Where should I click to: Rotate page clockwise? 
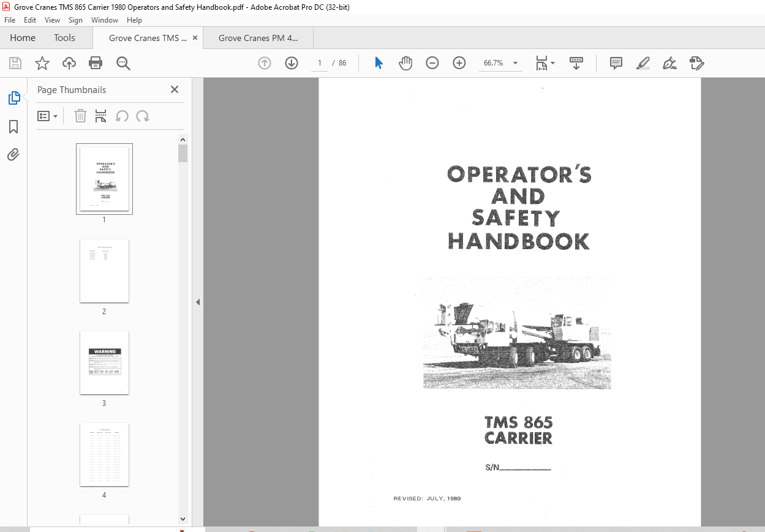pyautogui.click(x=143, y=116)
